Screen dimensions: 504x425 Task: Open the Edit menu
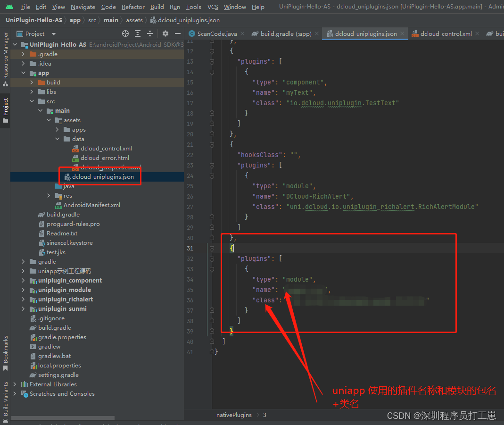pos(41,7)
